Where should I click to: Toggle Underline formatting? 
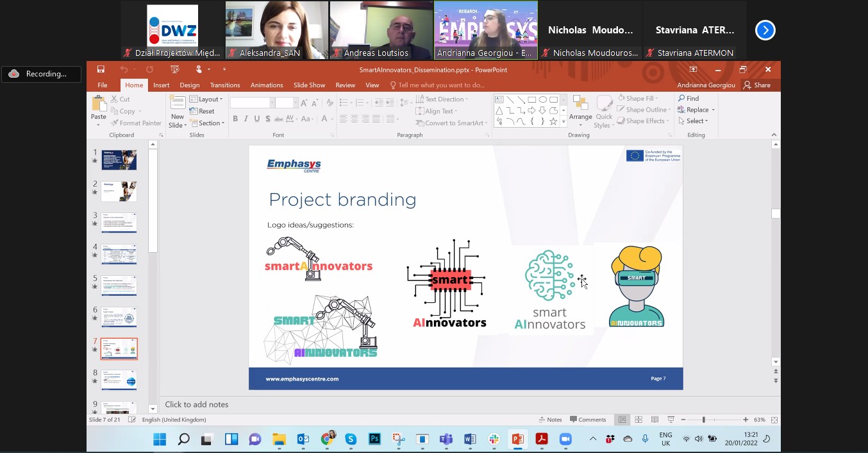pyautogui.click(x=257, y=119)
